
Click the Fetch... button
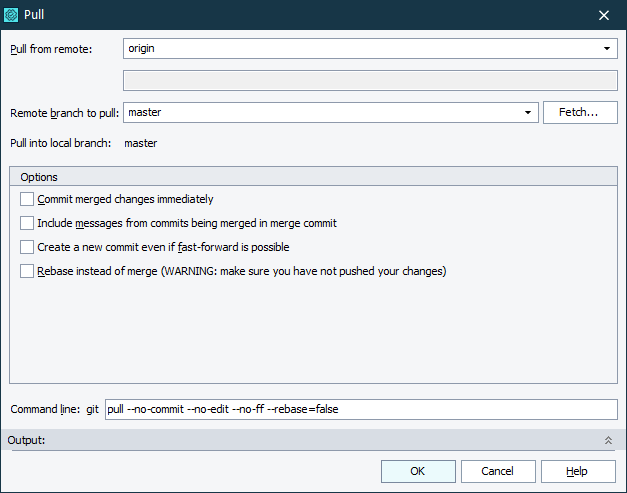point(579,113)
